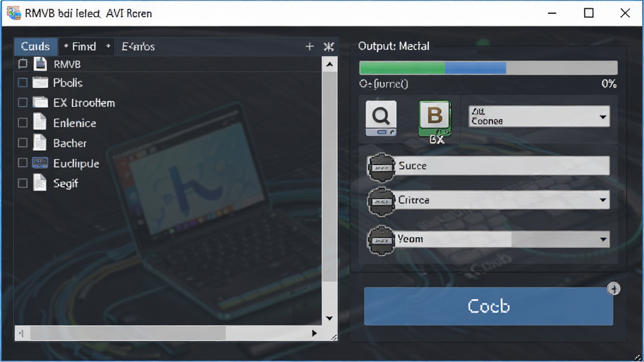The width and height of the screenshot is (644, 362).
Task: Click the file list scroll-down arrow
Action: click(330, 318)
